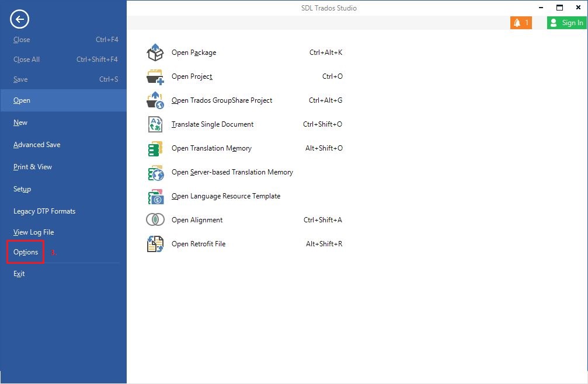This screenshot has width=588, height=384.
Task: Click the Ctrl+Shift+A shortcut text
Action: pos(323,220)
